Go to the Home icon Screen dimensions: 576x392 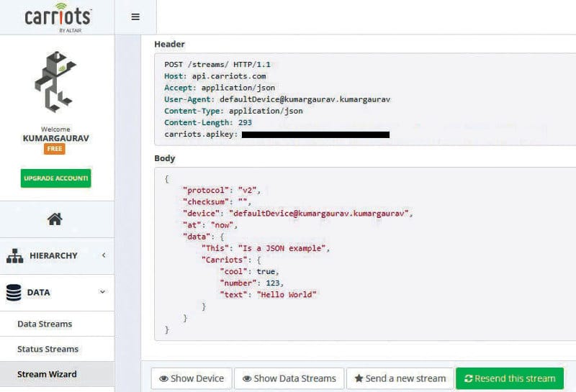click(55, 219)
